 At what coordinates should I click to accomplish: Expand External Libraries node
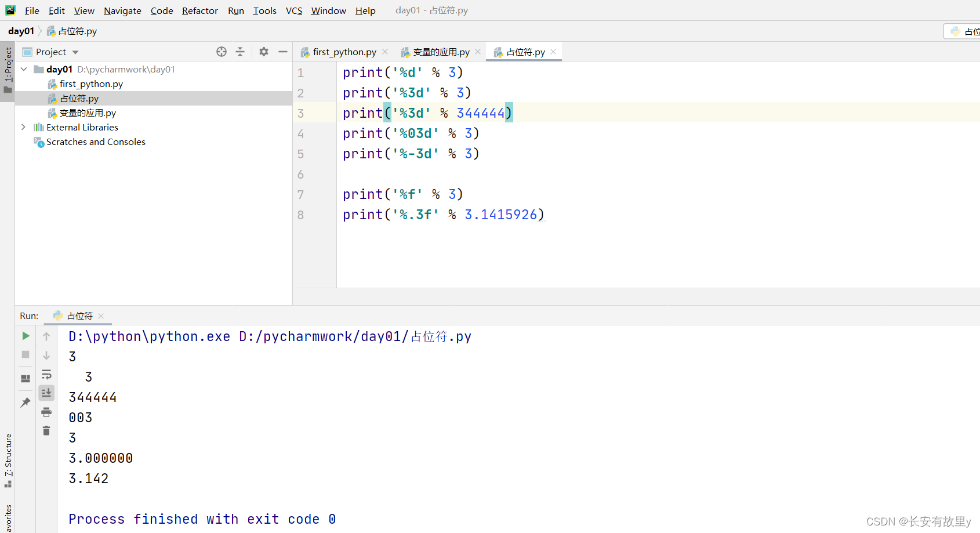pyautogui.click(x=23, y=127)
